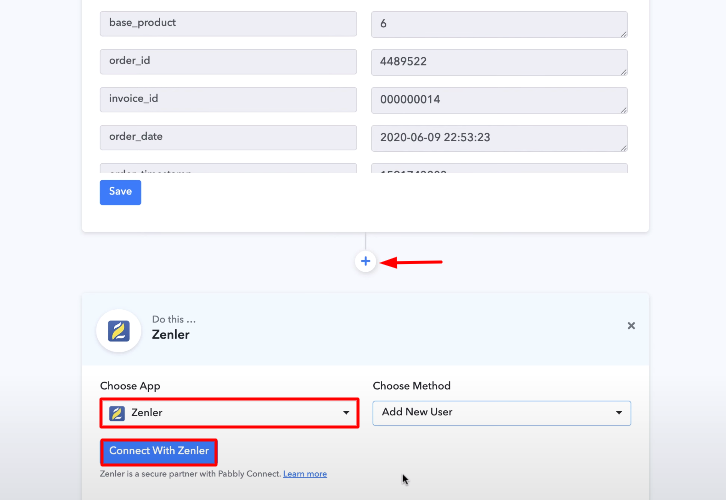Screen dimensions: 726x500
Task: Click the Connect With Zenler button
Action: [159, 452]
